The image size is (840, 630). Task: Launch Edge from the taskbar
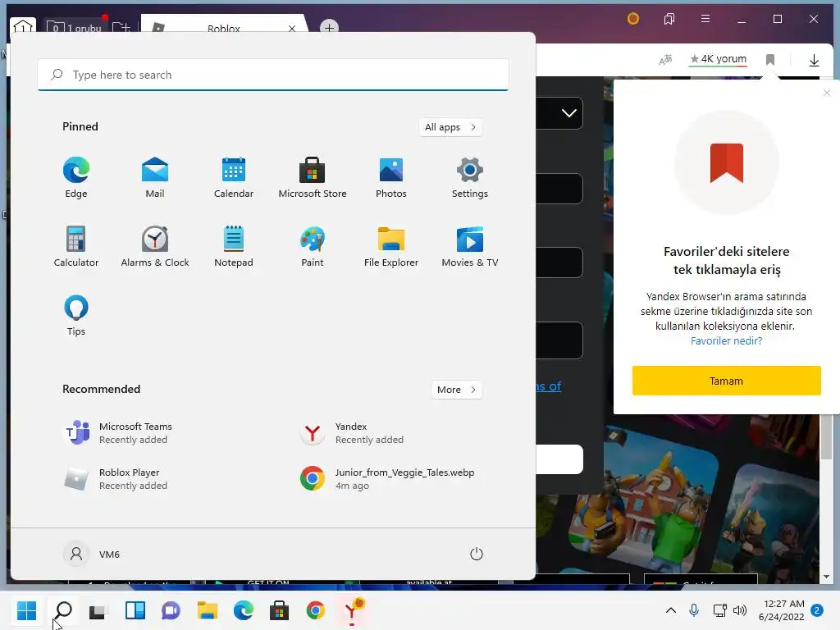pos(243,610)
